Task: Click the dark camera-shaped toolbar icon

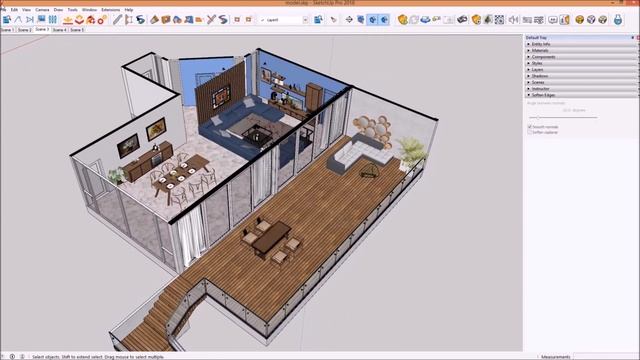Action: tap(462, 19)
